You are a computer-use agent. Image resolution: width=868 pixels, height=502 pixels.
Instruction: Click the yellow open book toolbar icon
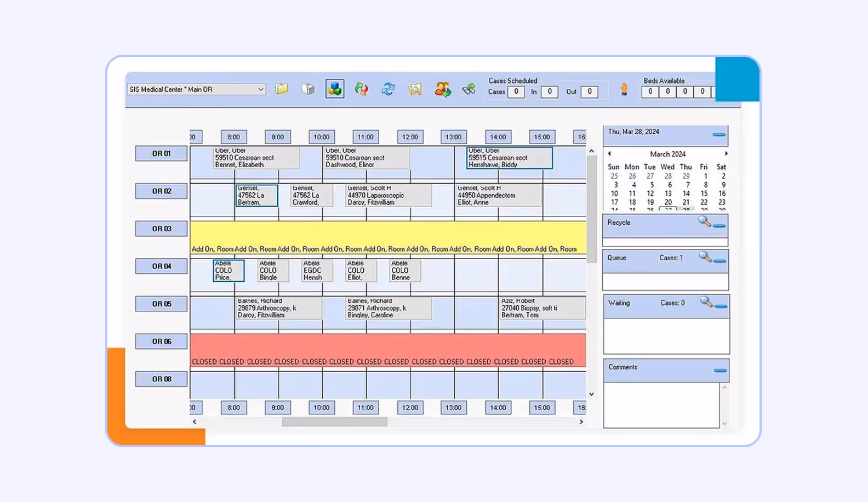pos(282,89)
